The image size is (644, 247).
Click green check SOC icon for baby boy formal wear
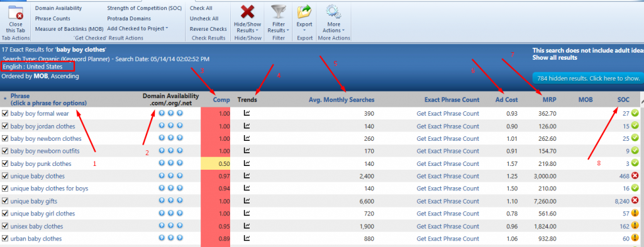[635, 113]
